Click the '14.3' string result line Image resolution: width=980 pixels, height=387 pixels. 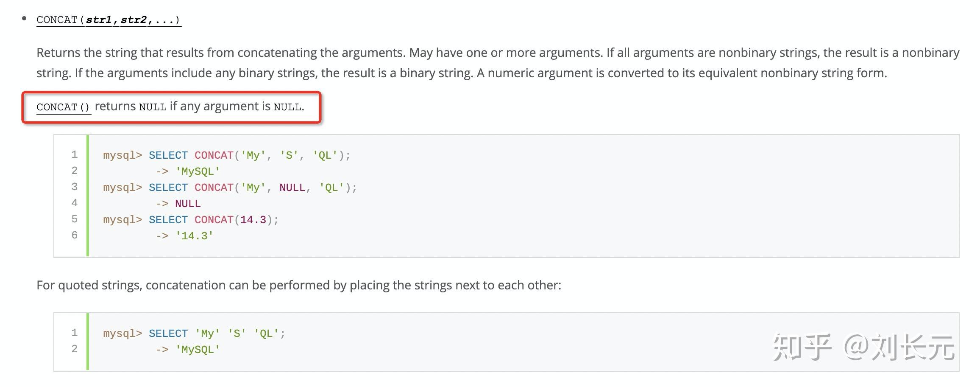point(195,236)
